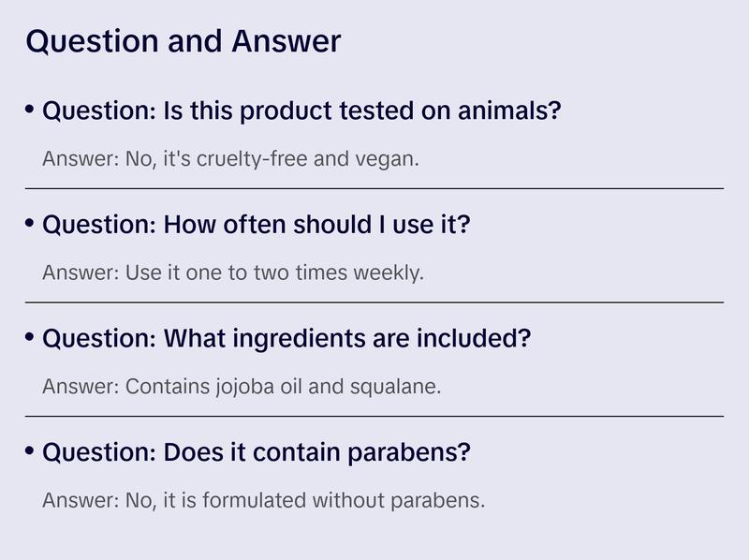Click the divider line below the weekly usage answer

(x=374, y=302)
